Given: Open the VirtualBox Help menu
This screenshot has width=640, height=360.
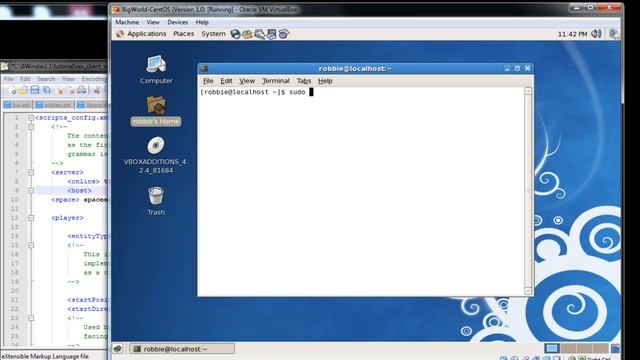Looking at the screenshot, I should (x=202, y=22).
